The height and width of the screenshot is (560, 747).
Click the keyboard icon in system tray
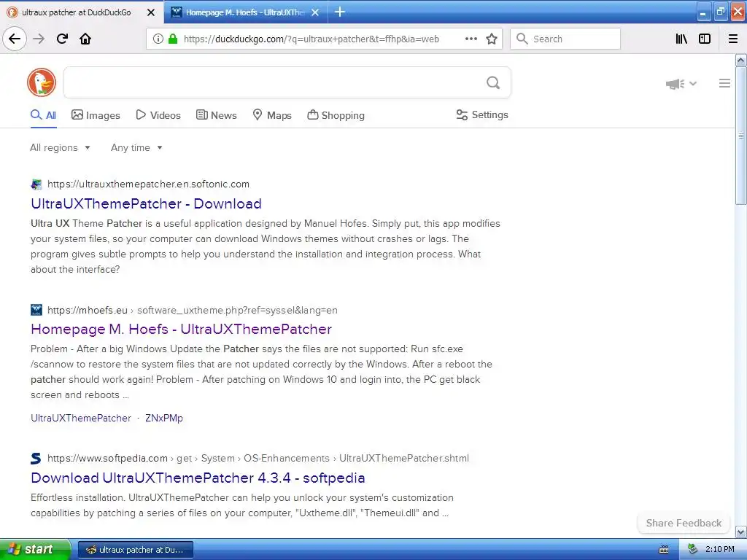point(663,550)
